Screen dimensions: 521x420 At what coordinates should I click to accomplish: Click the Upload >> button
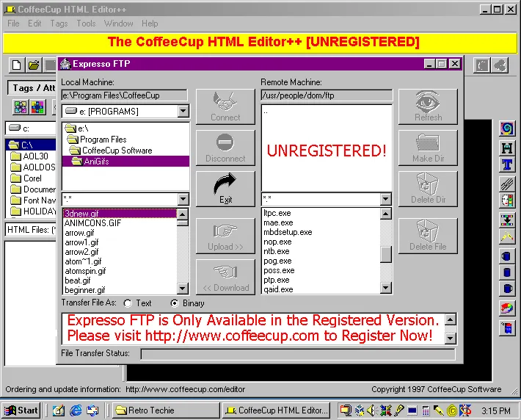225,236
